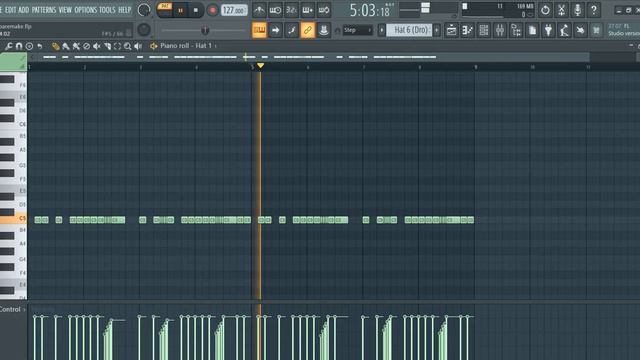Select the piano roll Mute tool
This screenshot has height=360, width=640.
(97, 47)
